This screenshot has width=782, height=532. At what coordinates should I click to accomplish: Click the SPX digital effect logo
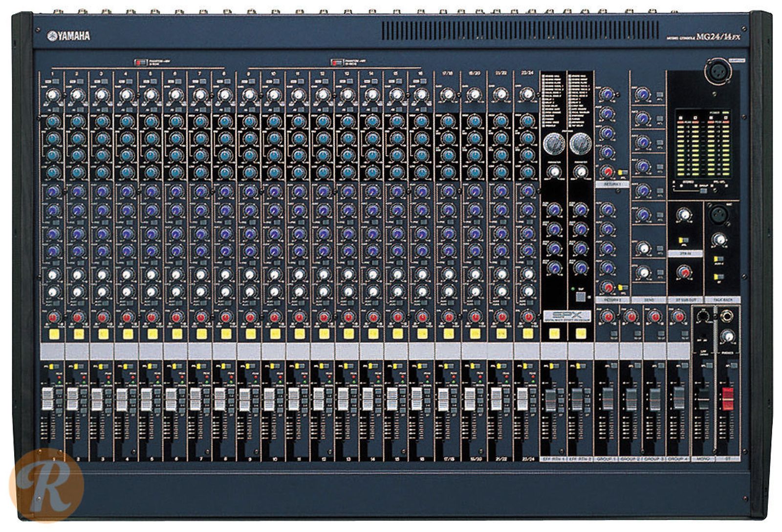pyautogui.click(x=567, y=316)
